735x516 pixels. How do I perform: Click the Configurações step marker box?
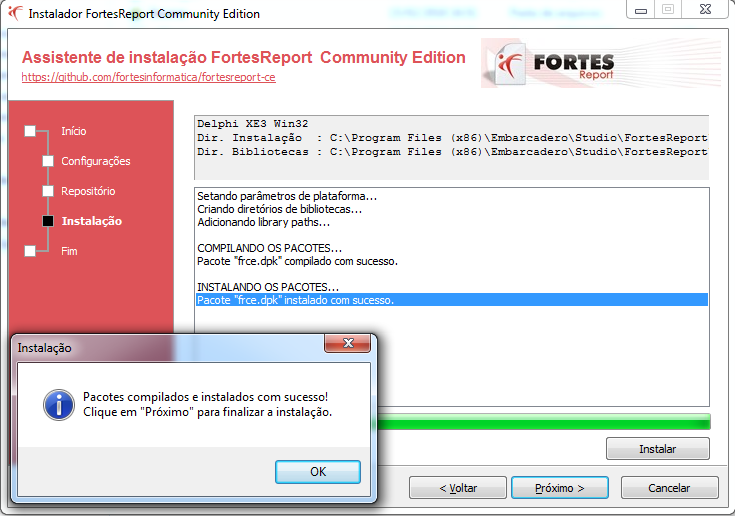click(x=48, y=161)
